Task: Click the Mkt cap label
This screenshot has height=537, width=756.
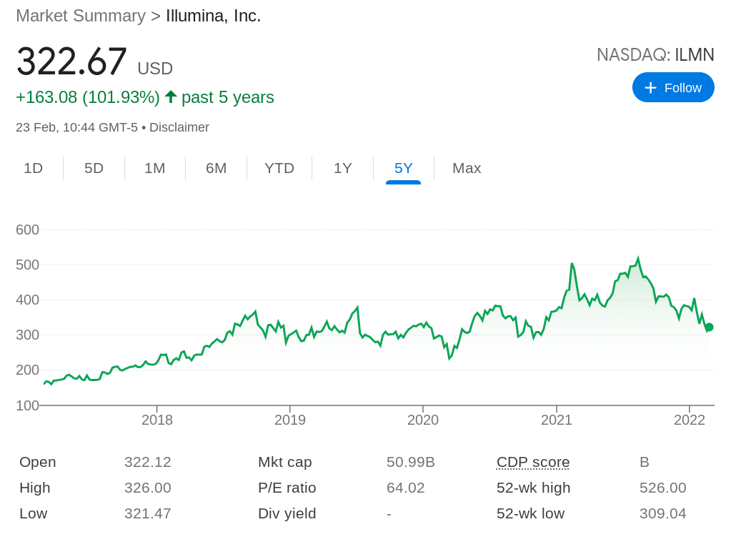Action: 285,462
